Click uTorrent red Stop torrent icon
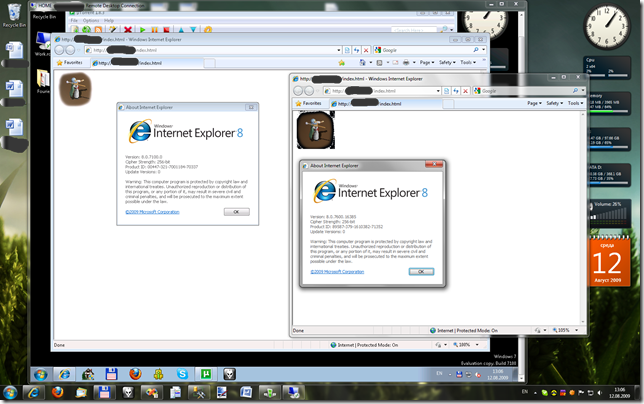 point(166,30)
